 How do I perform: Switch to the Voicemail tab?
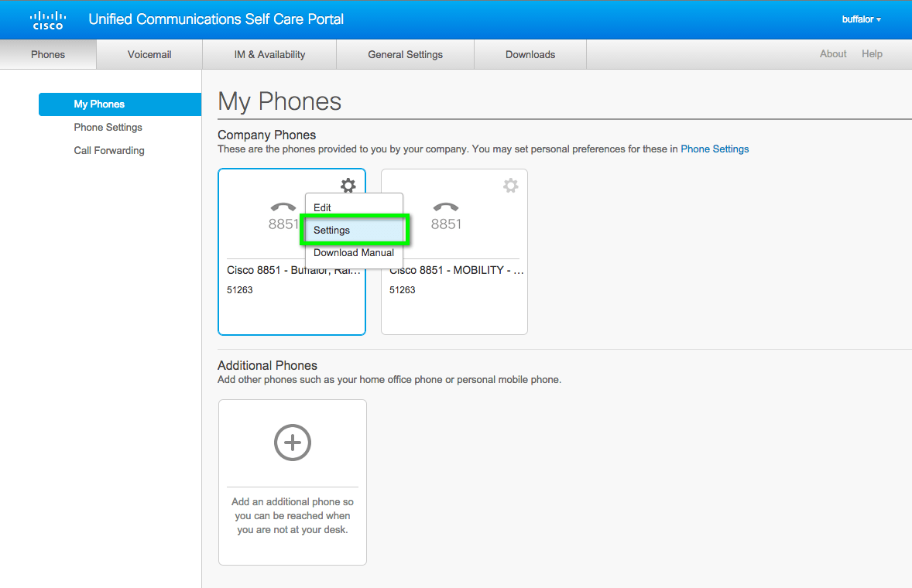(149, 55)
